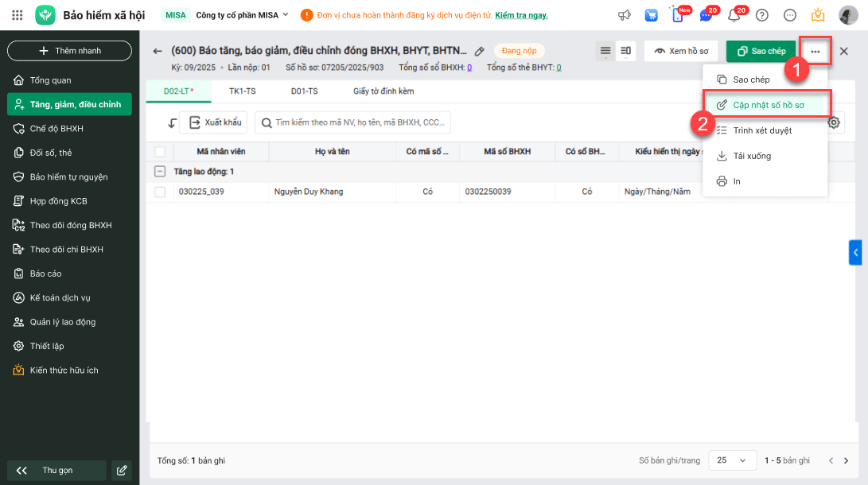Open Theo dõi đóng BHXH in sidebar

[69, 225]
